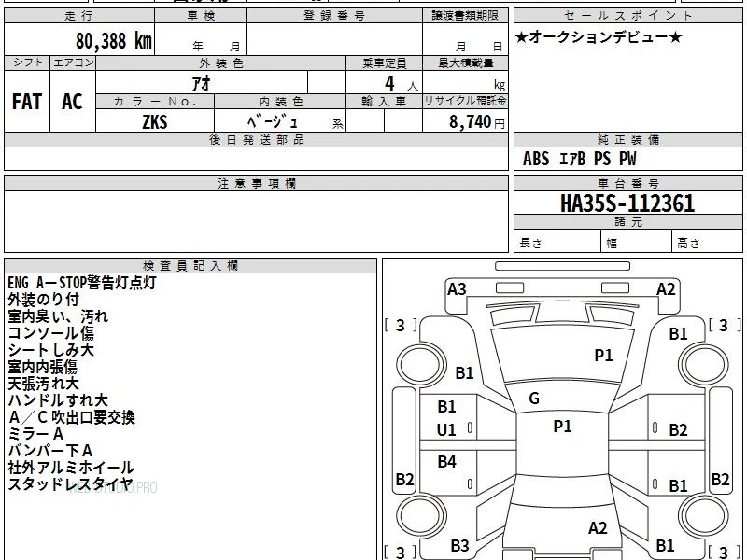Select the seating capacity value 4
Screen dimensions: 747x560
389,84
